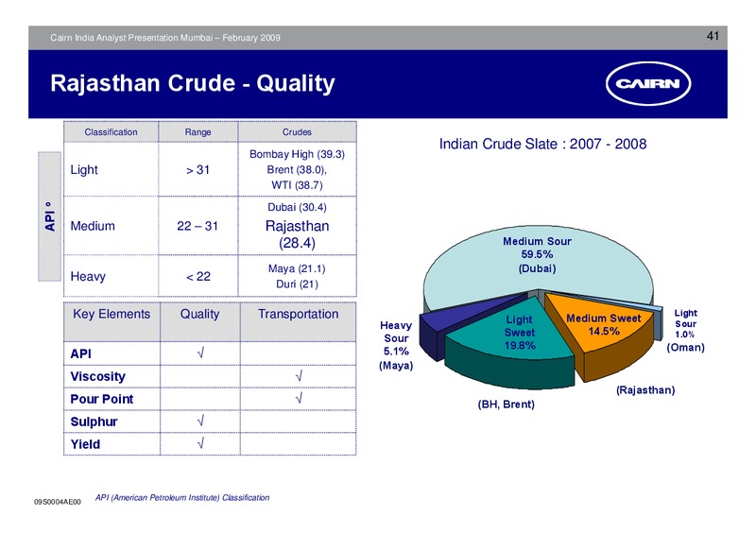This screenshot has height=534, width=756.
Task: Click the Indian Crude Slate : 2007 - 2008 heading
Action: click(542, 144)
